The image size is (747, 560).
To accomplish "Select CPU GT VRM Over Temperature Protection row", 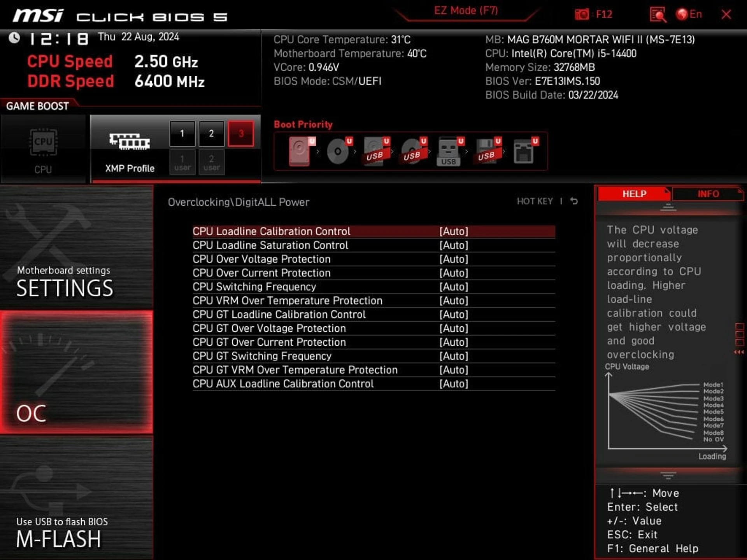I will click(x=373, y=370).
